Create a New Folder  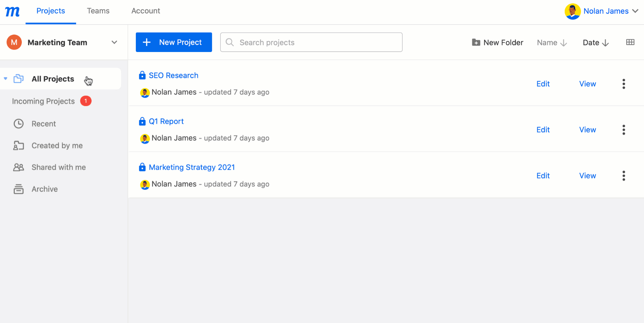click(x=497, y=43)
